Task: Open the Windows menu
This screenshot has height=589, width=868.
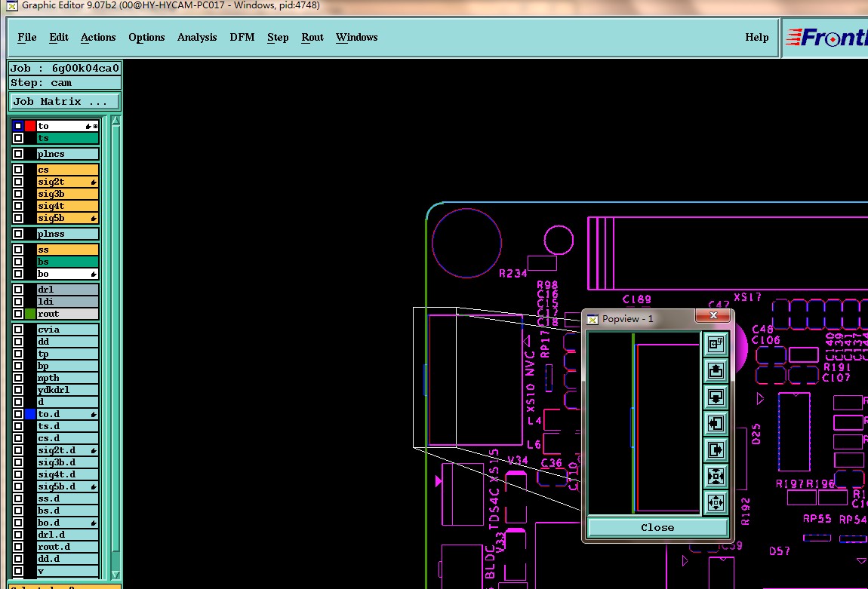Action: point(356,37)
